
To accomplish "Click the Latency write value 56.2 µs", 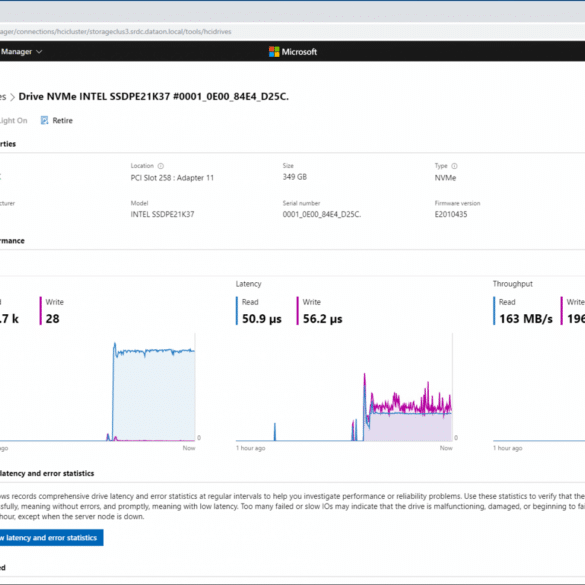I will point(322,319).
